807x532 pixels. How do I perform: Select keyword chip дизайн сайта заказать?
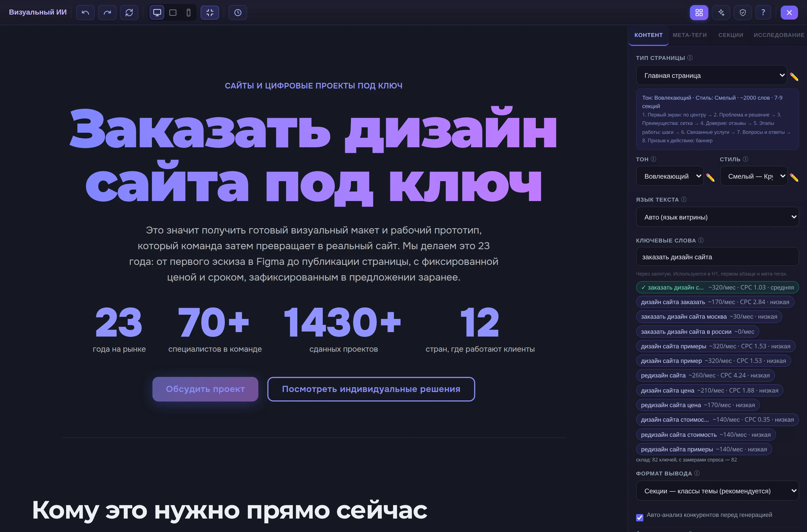pyautogui.click(x=715, y=302)
